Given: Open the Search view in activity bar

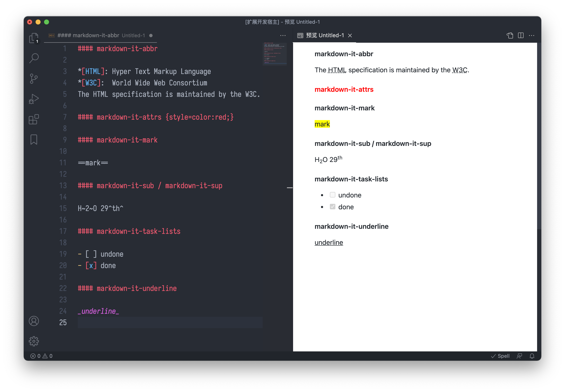Looking at the screenshot, I should pyautogui.click(x=34, y=58).
